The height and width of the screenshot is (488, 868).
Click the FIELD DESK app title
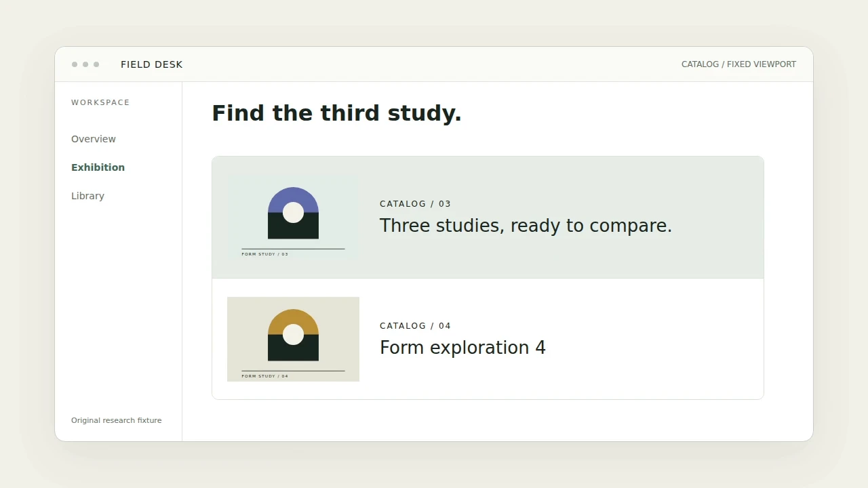[x=152, y=64]
